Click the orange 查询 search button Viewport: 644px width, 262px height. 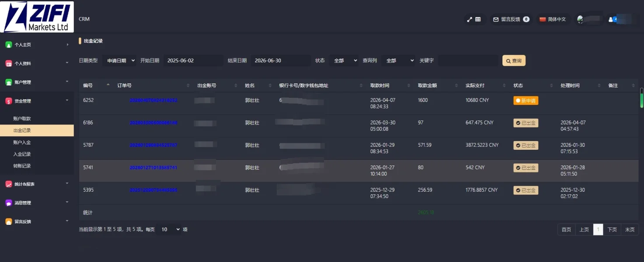pyautogui.click(x=514, y=61)
